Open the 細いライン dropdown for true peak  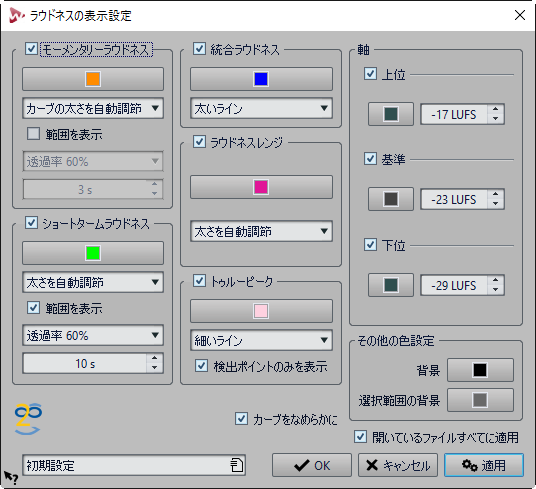click(261, 340)
